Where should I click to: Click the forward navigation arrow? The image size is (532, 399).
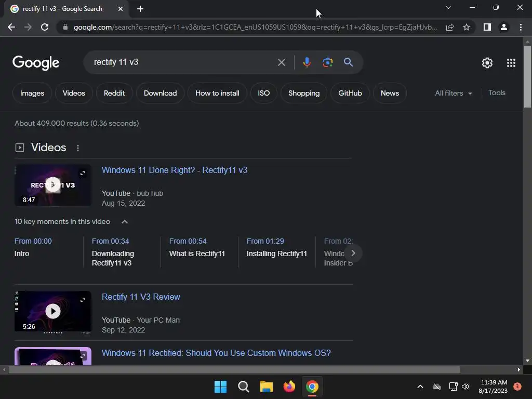(x=28, y=27)
